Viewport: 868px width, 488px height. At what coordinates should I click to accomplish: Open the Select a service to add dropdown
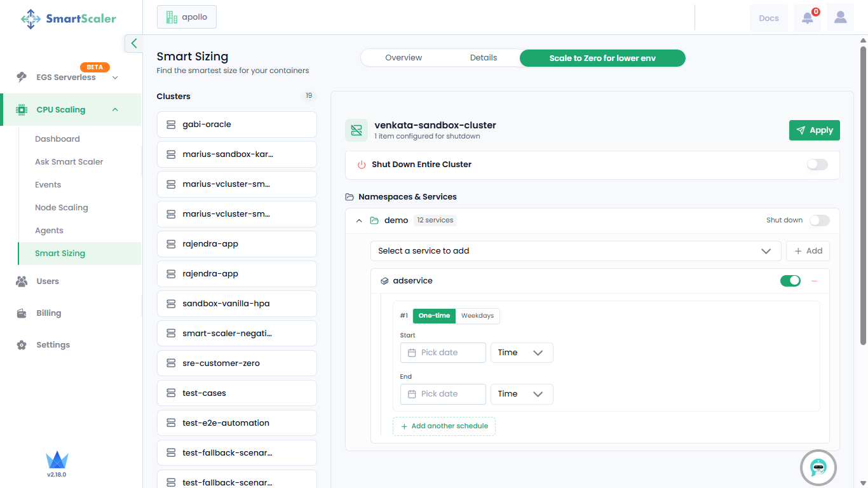[x=576, y=251]
